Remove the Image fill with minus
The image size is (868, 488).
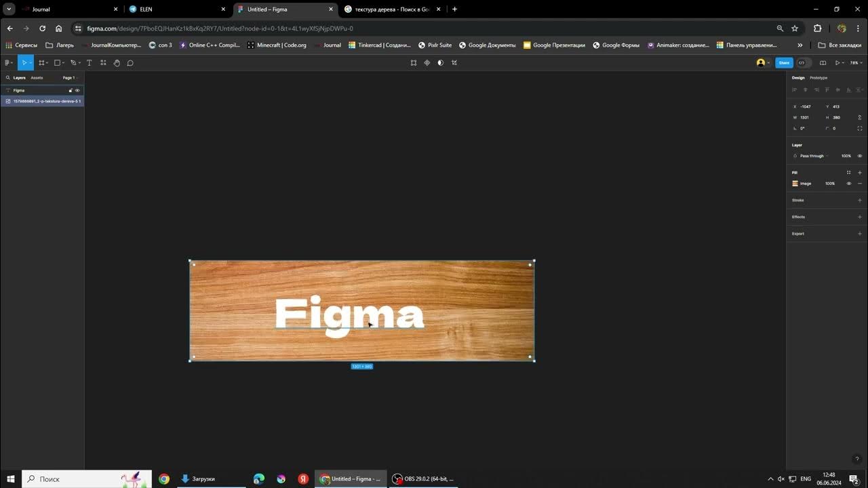[860, 184]
